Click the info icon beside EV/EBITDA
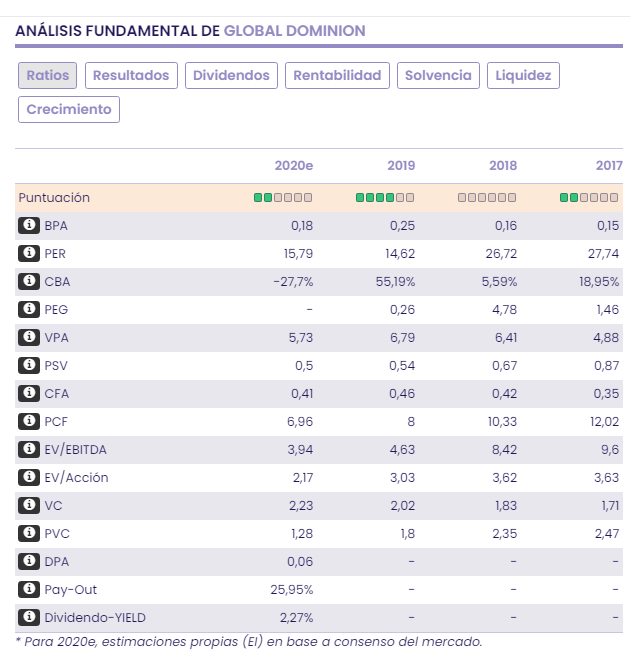630x656 pixels. 28,450
